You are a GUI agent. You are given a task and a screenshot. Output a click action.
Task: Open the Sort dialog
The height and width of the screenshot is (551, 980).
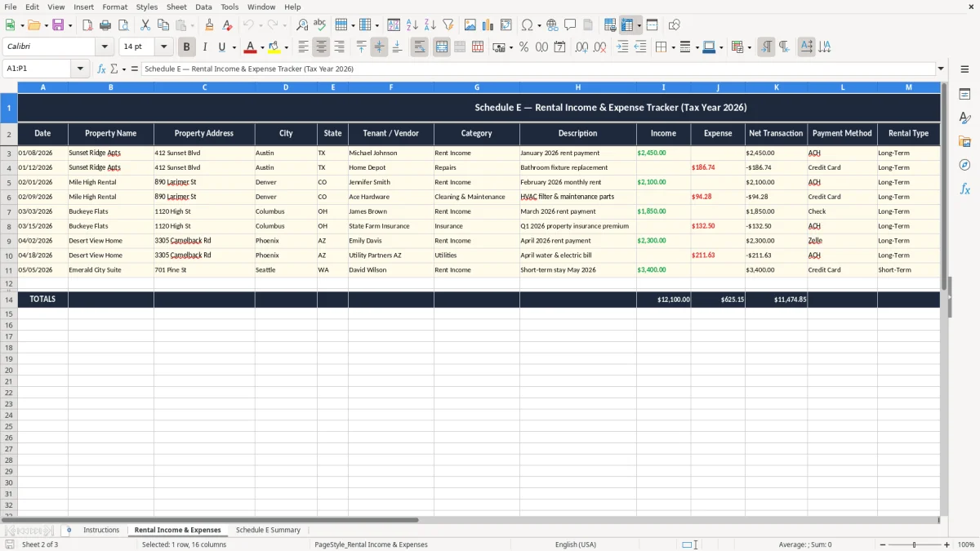(394, 25)
